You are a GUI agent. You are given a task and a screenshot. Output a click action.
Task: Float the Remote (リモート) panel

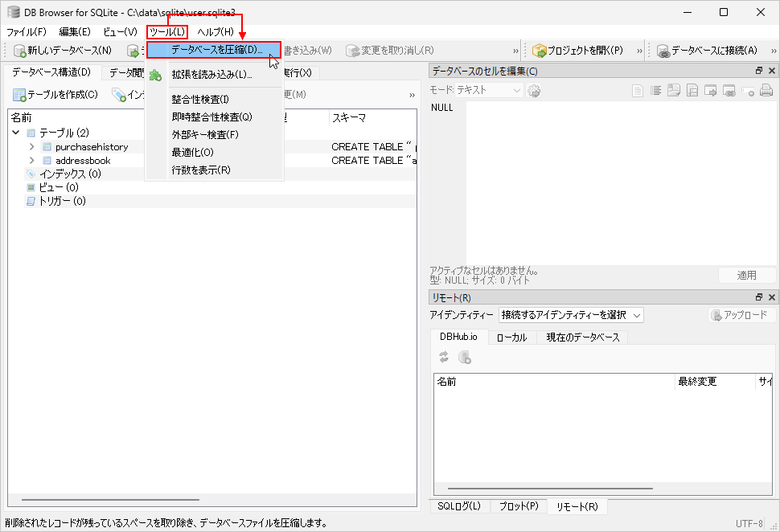(x=759, y=297)
